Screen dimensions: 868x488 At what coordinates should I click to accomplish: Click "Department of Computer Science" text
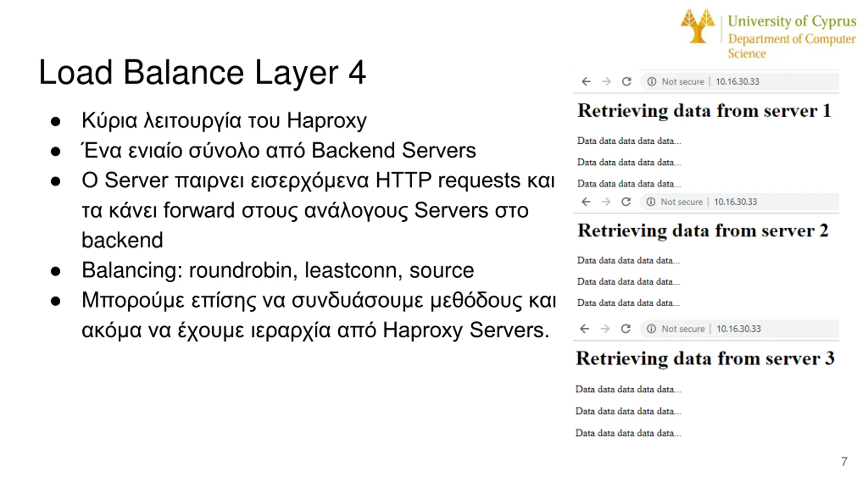coord(792,46)
